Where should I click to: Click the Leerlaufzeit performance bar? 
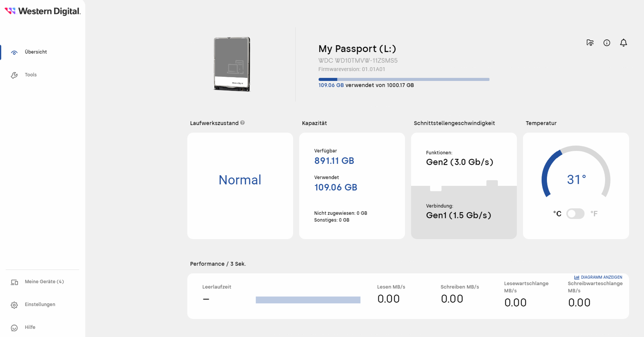pyautogui.click(x=308, y=300)
